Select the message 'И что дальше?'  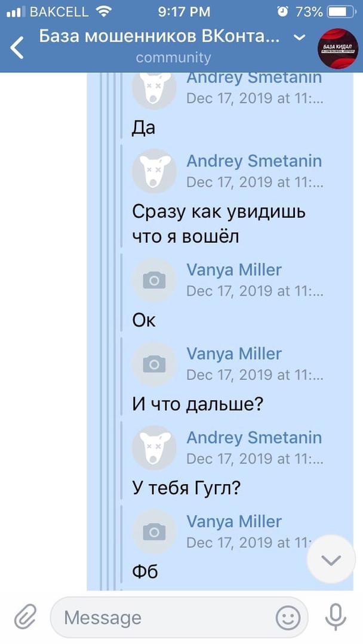[198, 404]
